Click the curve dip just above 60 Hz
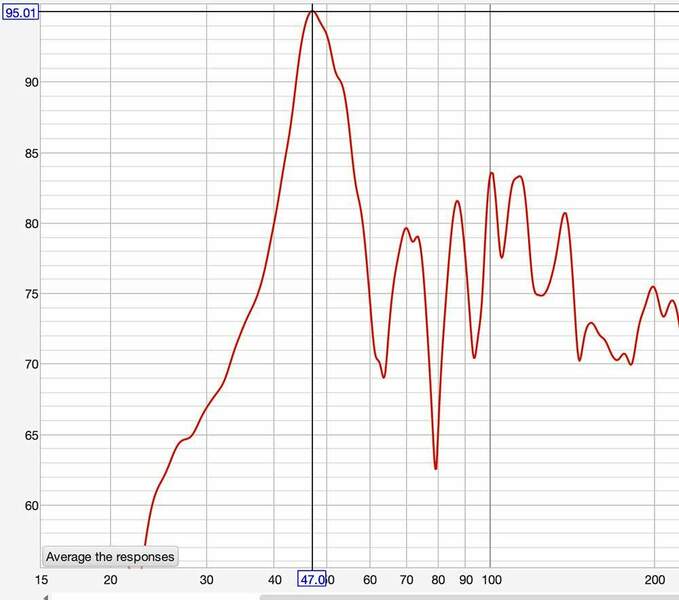 point(383,377)
